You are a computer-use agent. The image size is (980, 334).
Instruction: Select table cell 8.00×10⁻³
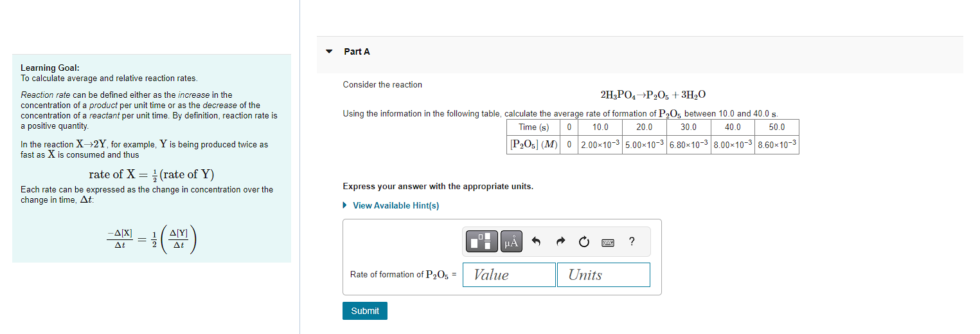(733, 145)
